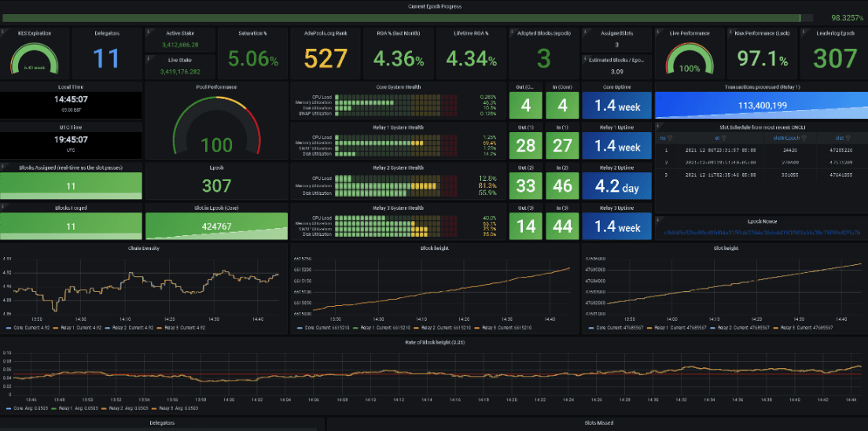The height and width of the screenshot is (431, 868).
Task: Open Block height panel title menu
Action: click(435, 249)
